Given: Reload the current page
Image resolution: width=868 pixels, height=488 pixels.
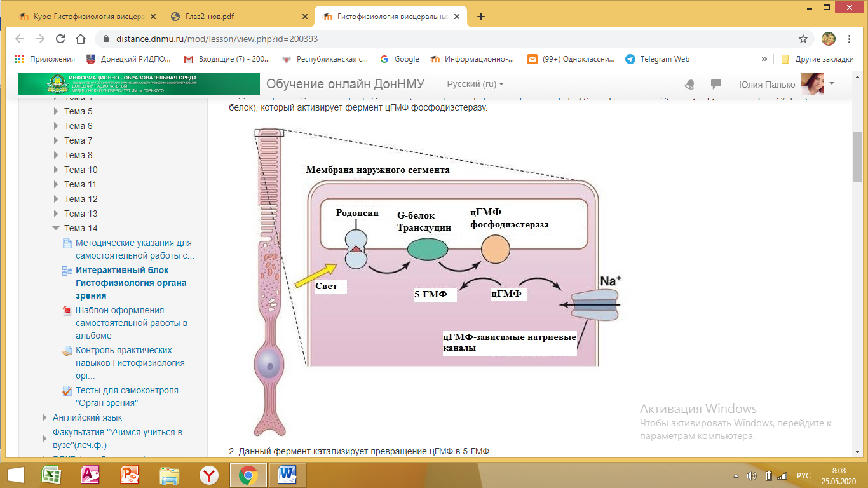Looking at the screenshot, I should point(61,39).
